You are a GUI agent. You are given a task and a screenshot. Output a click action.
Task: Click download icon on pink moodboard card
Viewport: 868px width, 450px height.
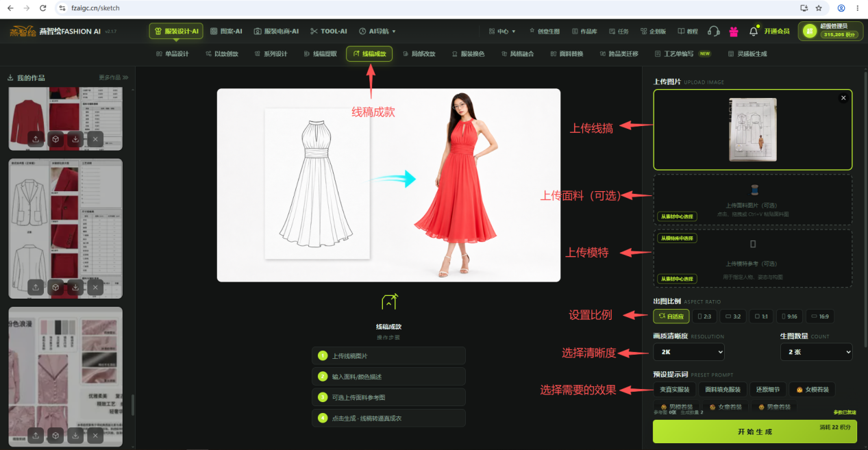point(75,435)
